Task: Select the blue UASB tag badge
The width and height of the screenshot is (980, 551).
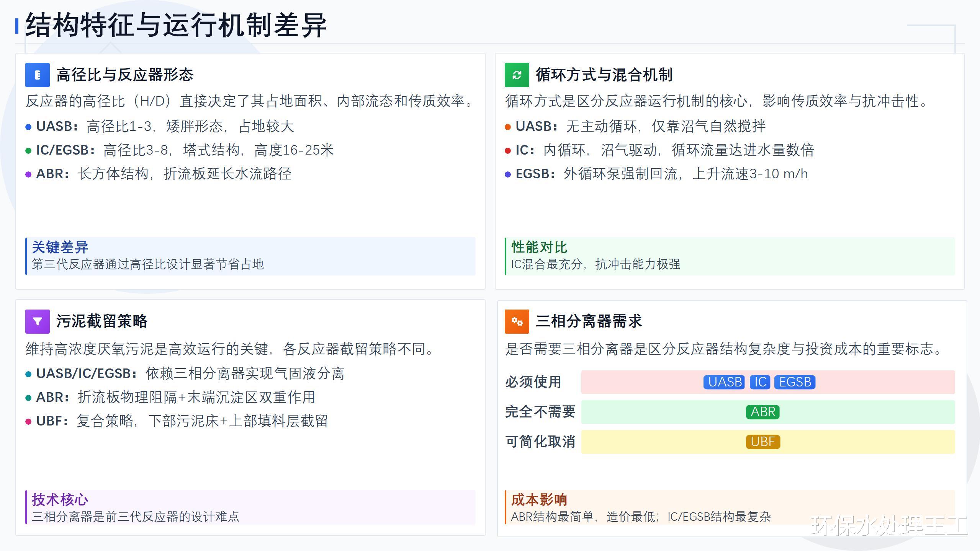Action: click(x=724, y=382)
